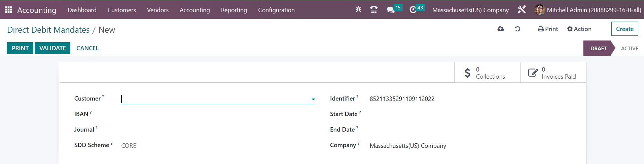The height and width of the screenshot is (164, 644).
Task: Click the Direct Debit Mandates breadcrumb
Action: pyautogui.click(x=48, y=30)
